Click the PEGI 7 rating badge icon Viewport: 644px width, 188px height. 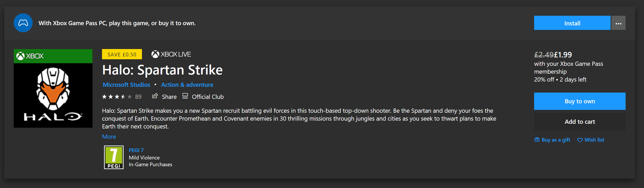[x=114, y=157]
